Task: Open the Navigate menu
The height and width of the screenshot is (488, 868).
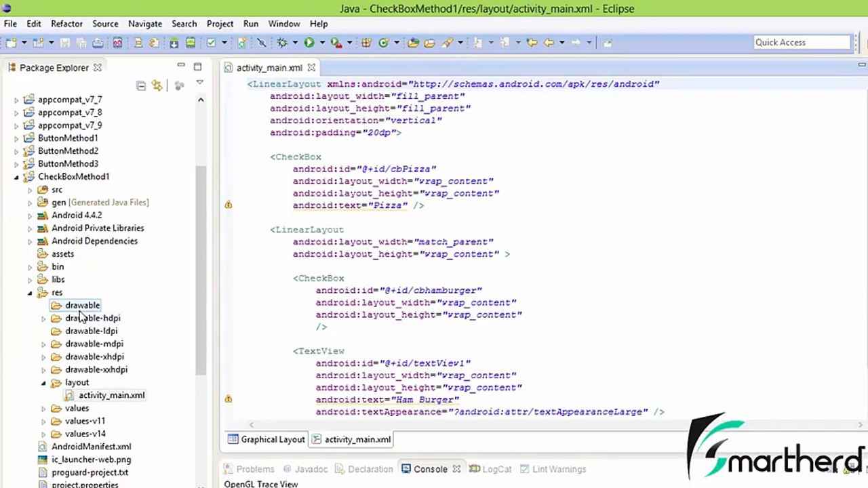Action: [x=145, y=24]
